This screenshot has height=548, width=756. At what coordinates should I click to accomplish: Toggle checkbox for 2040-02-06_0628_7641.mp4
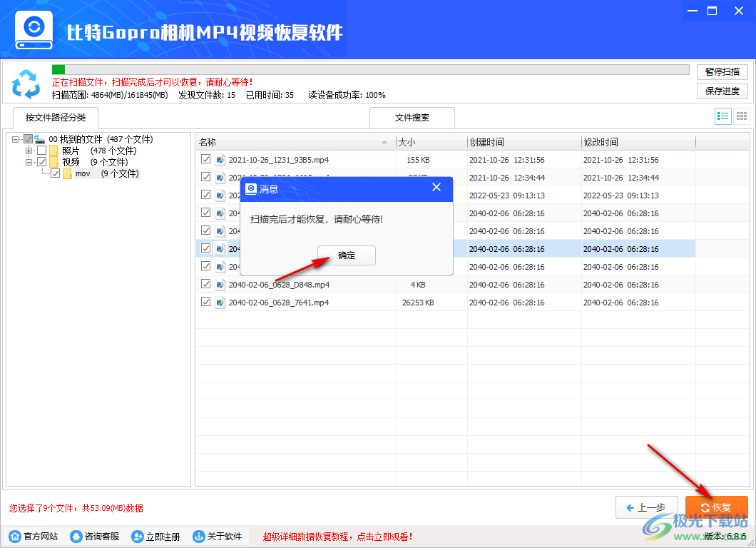(206, 302)
